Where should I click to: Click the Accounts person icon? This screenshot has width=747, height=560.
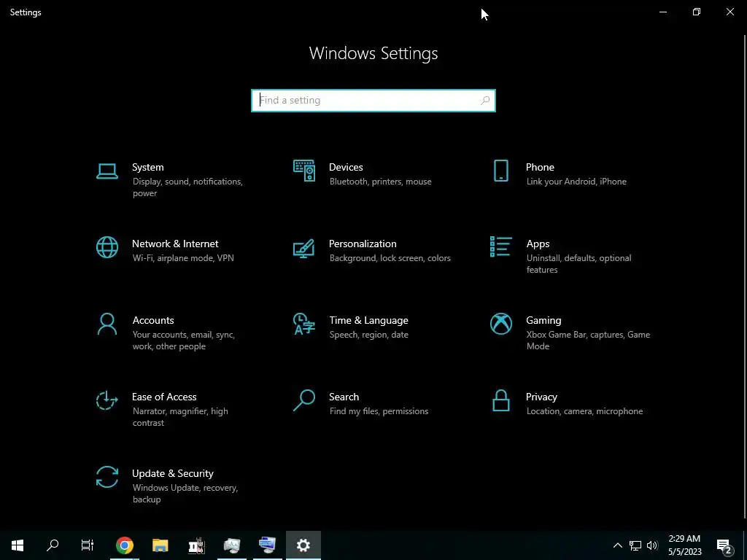(x=107, y=324)
